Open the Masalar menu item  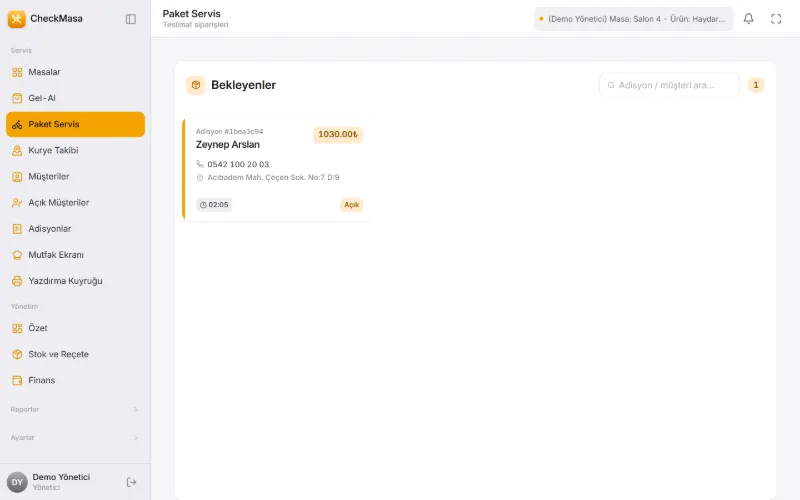pos(76,72)
